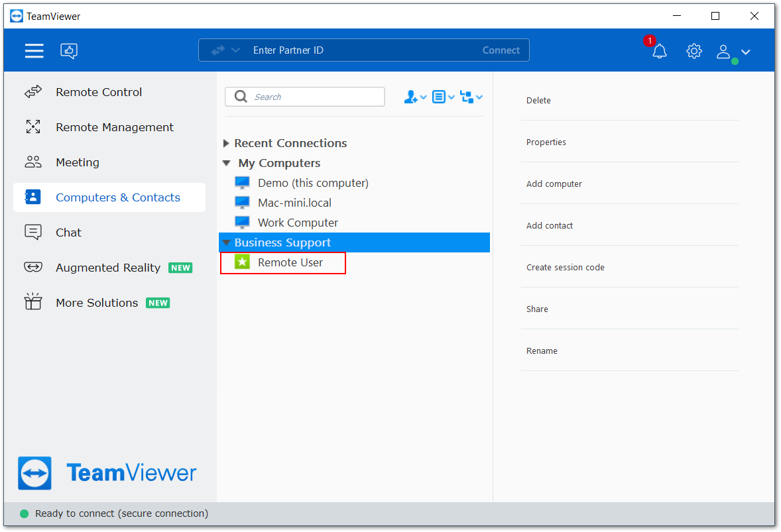Image resolution: width=781 pixels, height=532 pixels.
Task: Click the More Solutions gift icon
Action: pyautogui.click(x=33, y=301)
